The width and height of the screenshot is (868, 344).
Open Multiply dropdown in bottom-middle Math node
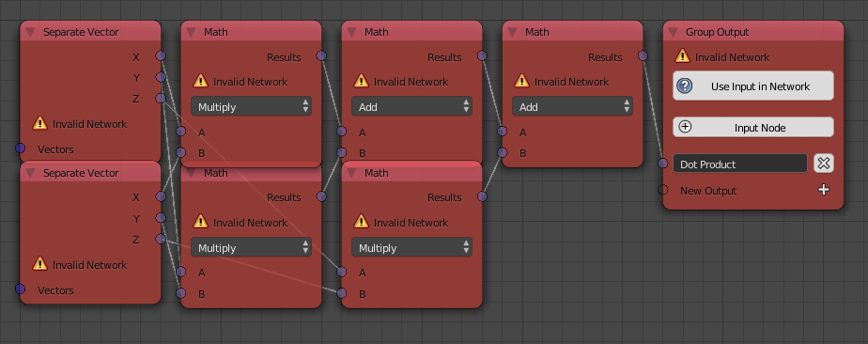pos(411,247)
